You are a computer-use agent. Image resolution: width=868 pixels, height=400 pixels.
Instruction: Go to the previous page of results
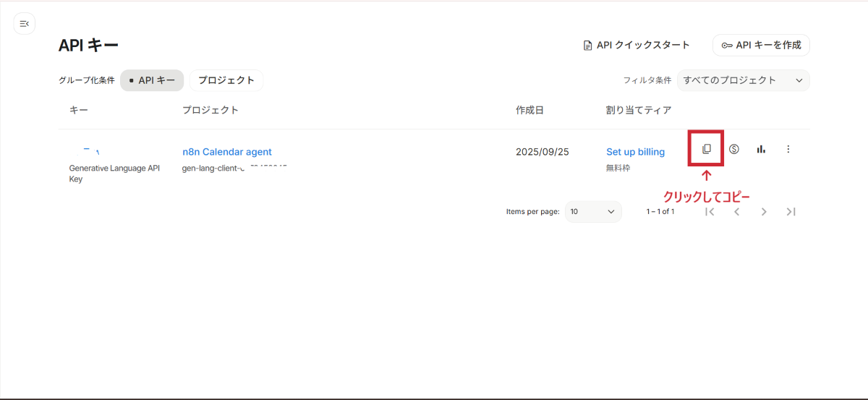tap(736, 212)
